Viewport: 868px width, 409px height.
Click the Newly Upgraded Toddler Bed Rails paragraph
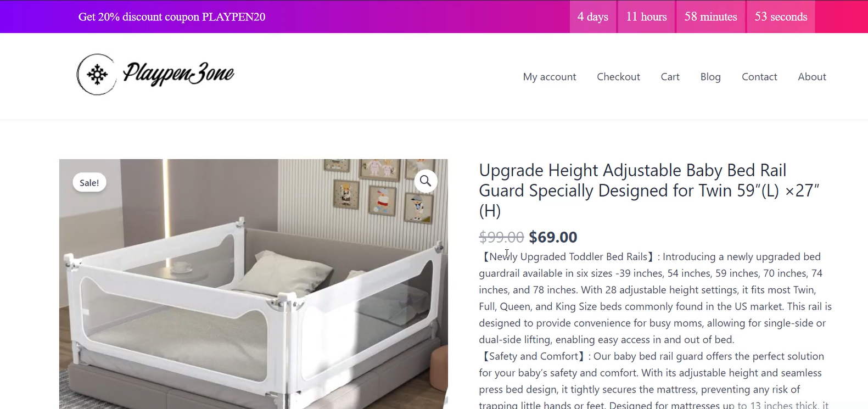click(655, 298)
